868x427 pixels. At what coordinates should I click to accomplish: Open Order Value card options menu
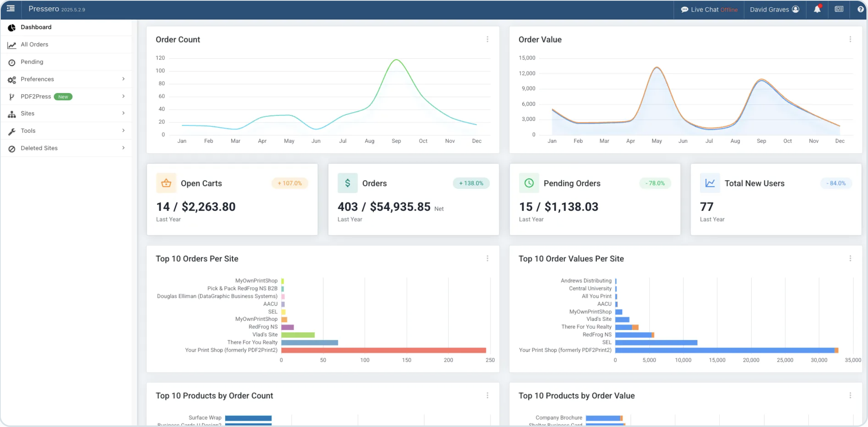coord(850,39)
